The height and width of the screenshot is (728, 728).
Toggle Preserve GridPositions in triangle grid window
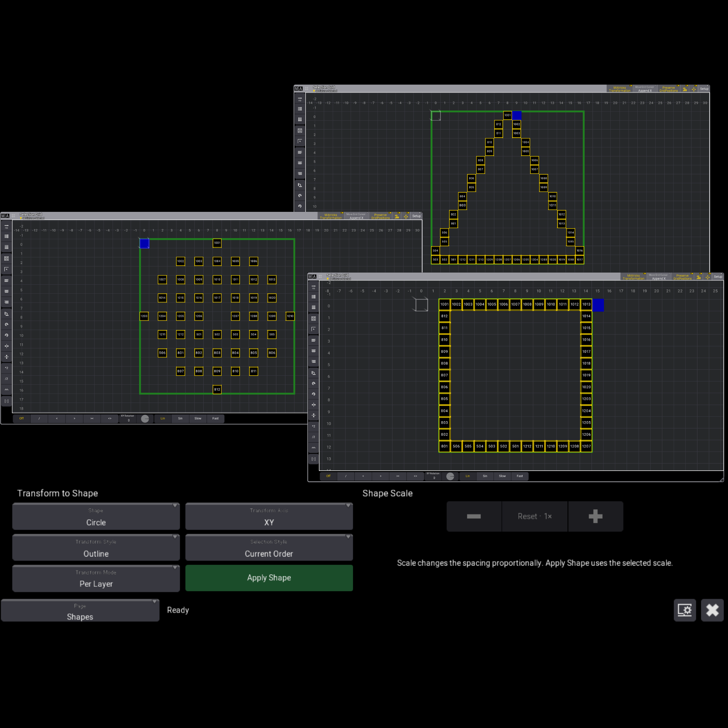(668, 89)
